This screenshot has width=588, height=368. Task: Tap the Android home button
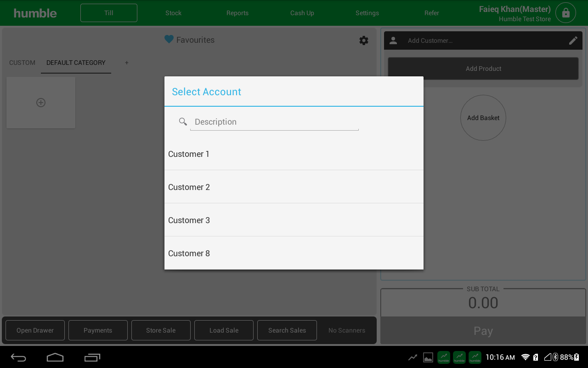pyautogui.click(x=55, y=357)
